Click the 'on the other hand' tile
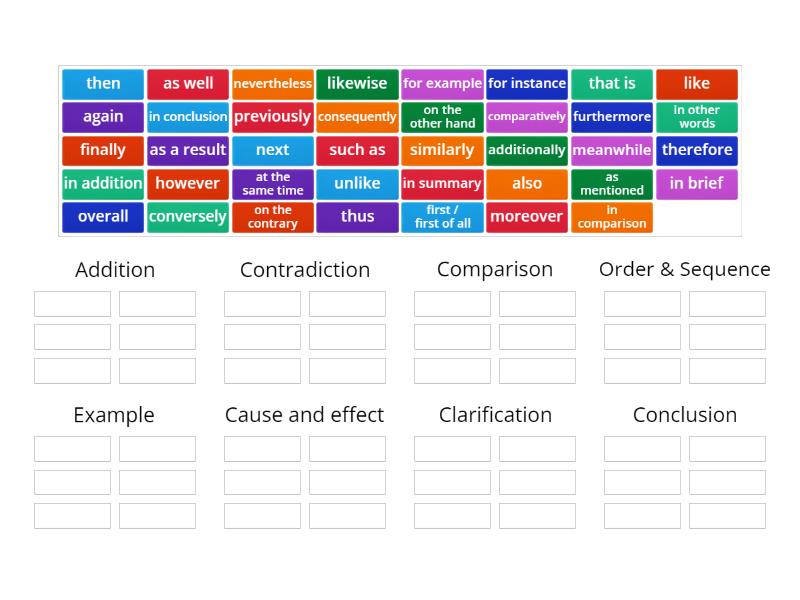 442,117
